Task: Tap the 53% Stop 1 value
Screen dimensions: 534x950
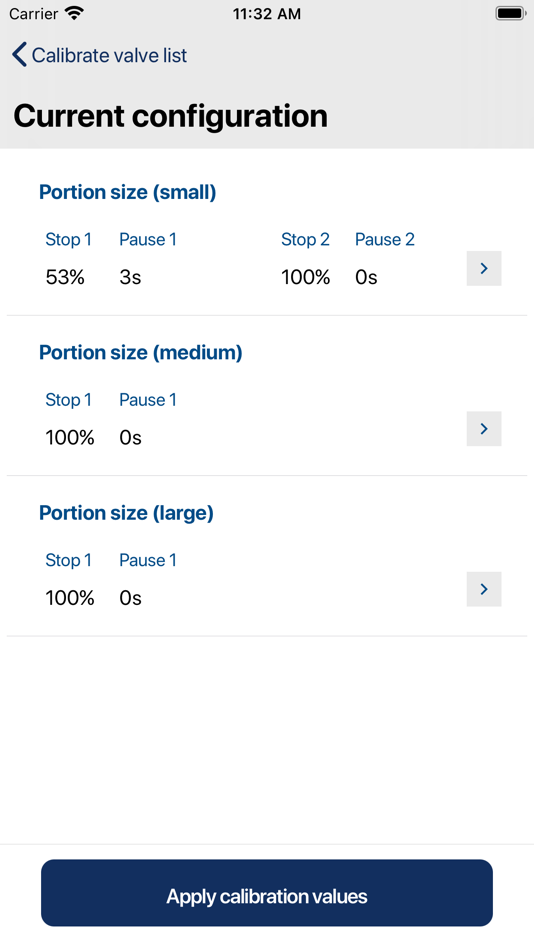Action: pos(65,277)
